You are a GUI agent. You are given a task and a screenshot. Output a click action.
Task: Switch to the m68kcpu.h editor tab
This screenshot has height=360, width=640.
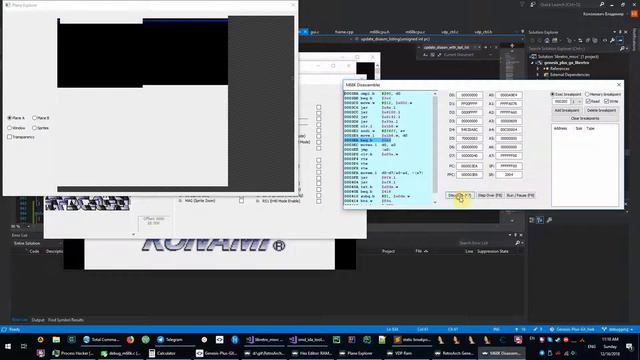[x=380, y=32]
